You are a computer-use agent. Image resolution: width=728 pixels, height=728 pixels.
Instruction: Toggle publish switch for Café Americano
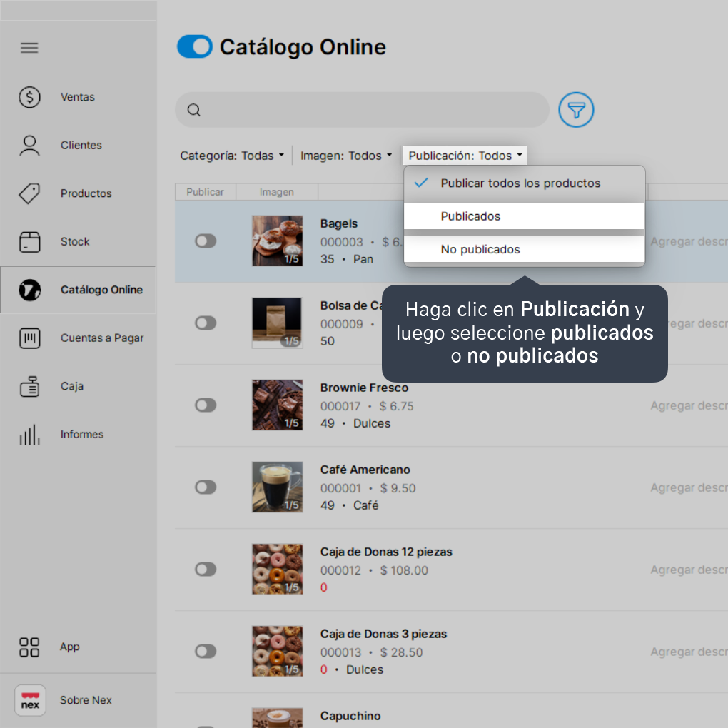click(x=206, y=487)
